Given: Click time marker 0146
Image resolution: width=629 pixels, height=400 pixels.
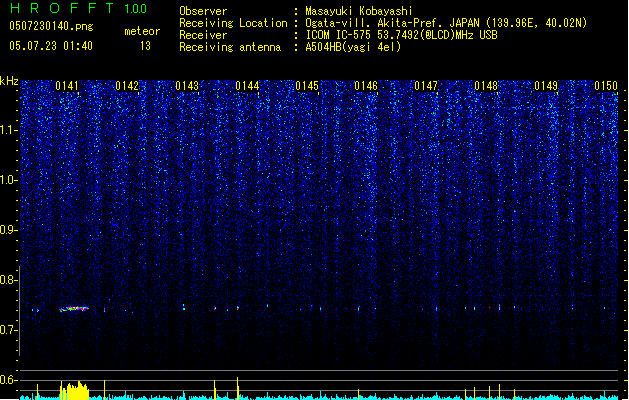Looking at the screenshot, I should (366, 86).
